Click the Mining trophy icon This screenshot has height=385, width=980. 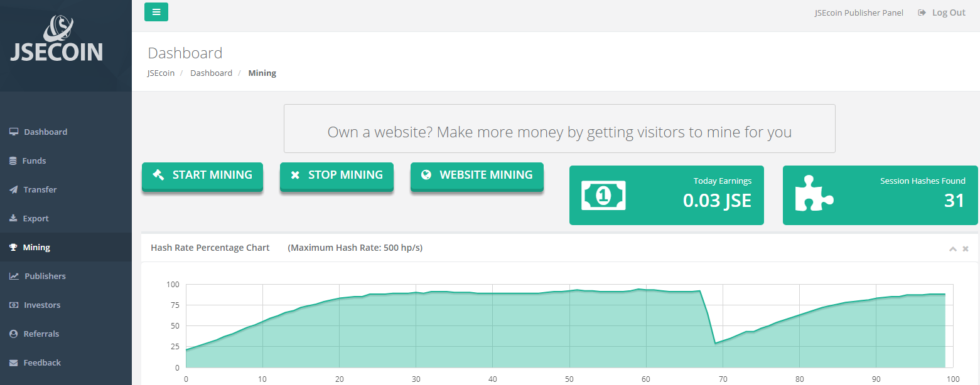pos(13,247)
